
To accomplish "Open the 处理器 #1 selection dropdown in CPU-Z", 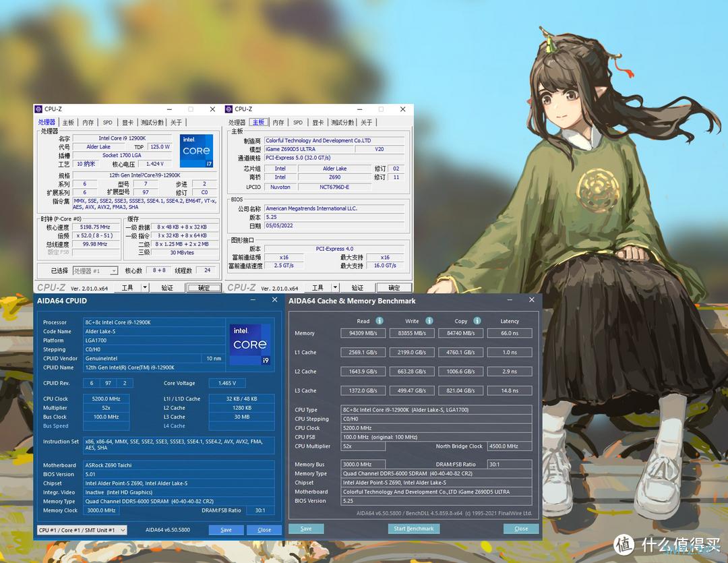I will pos(95,271).
